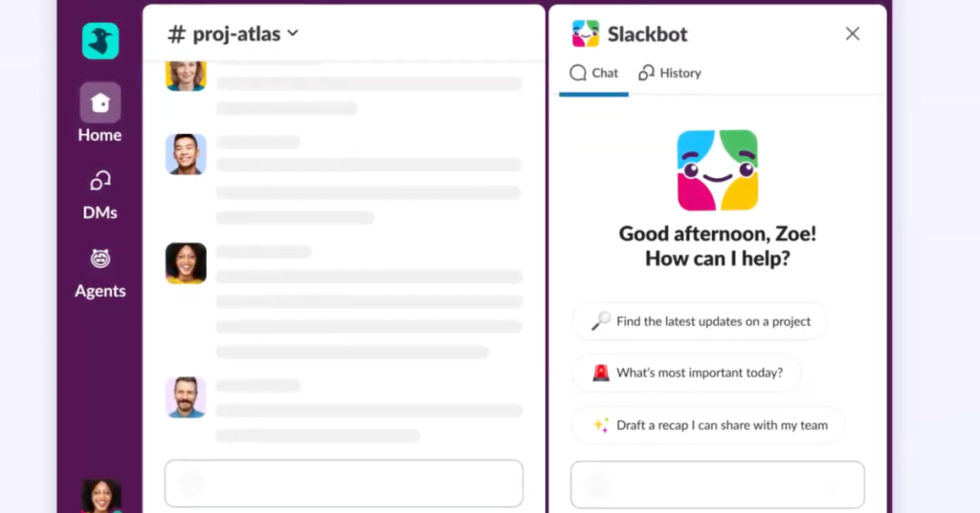Close the Slackbot panel

click(x=852, y=34)
